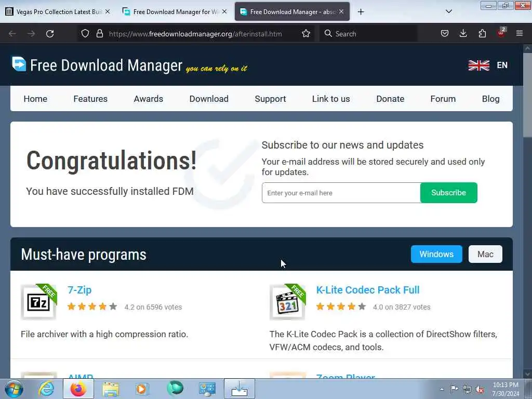532x399 pixels.
Task: Launch Internet Explorer from taskbar
Action: 46,389
